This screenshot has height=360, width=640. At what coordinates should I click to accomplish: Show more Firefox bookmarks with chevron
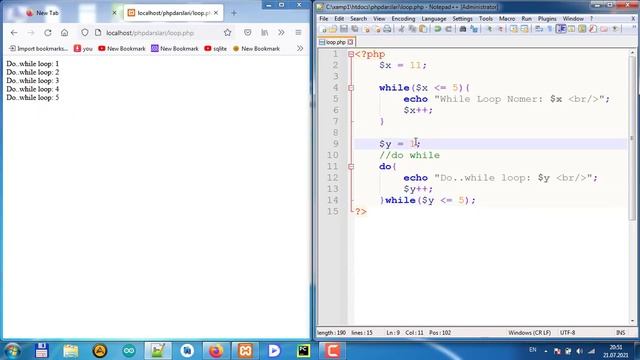pyautogui.click(x=300, y=48)
